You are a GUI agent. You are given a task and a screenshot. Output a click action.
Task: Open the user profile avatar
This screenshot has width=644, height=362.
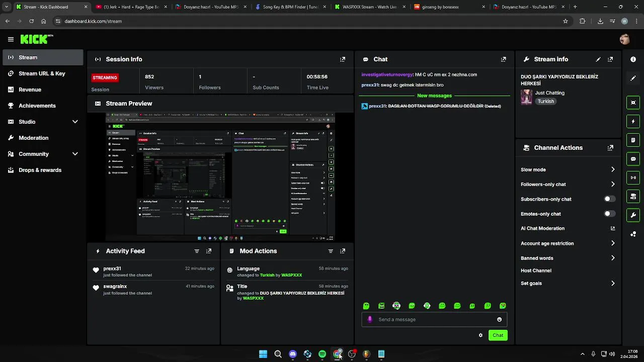[624, 39]
